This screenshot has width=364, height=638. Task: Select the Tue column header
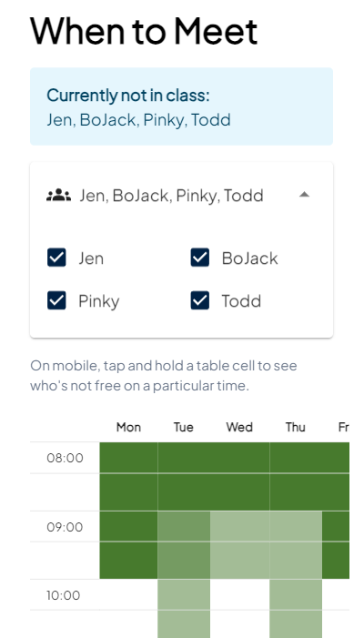click(184, 427)
